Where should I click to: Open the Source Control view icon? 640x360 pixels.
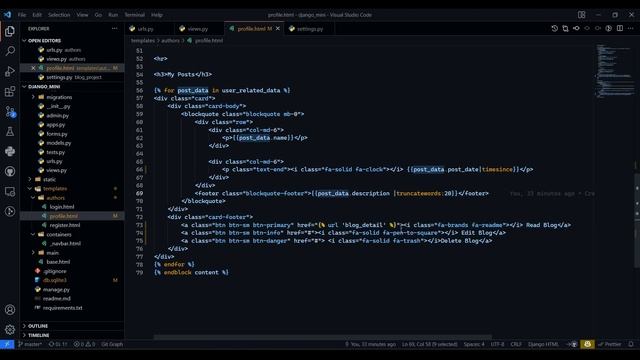10,111
